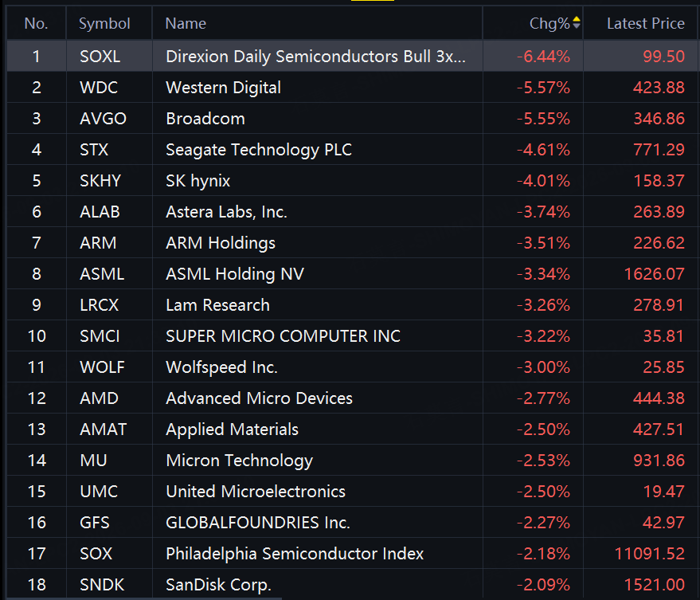Viewport: 700px width, 600px height.
Task: Sort by the Latest Price column header
Action: tap(645, 23)
